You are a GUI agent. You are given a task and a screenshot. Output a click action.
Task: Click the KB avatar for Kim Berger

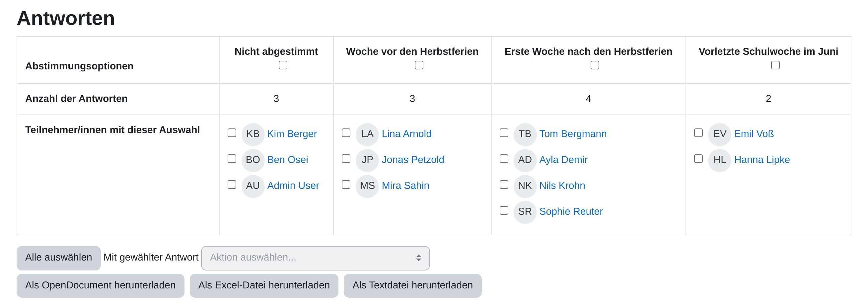253,134
